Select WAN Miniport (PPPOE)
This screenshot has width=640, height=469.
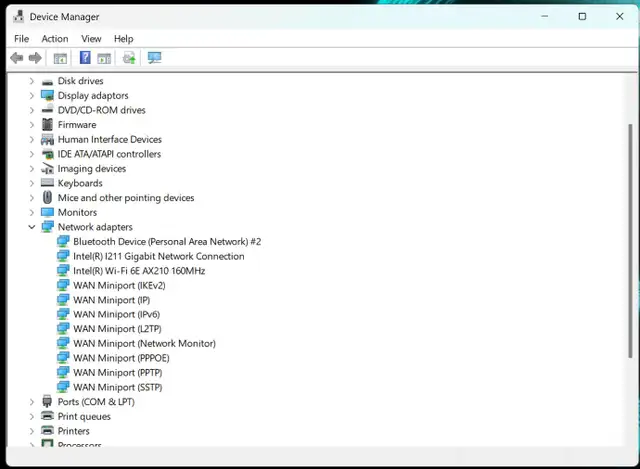pyautogui.click(x=121, y=358)
